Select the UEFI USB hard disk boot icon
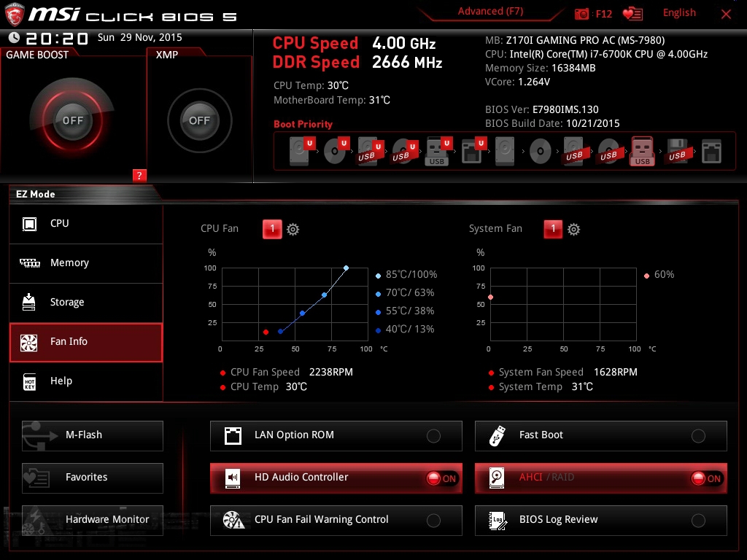The height and width of the screenshot is (560, 747). (371, 152)
